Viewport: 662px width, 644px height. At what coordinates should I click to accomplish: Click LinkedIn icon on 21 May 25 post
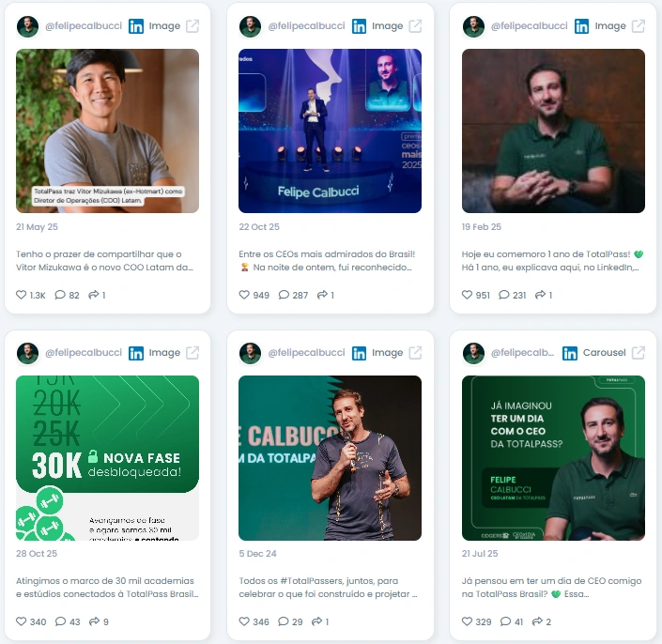tap(136, 26)
